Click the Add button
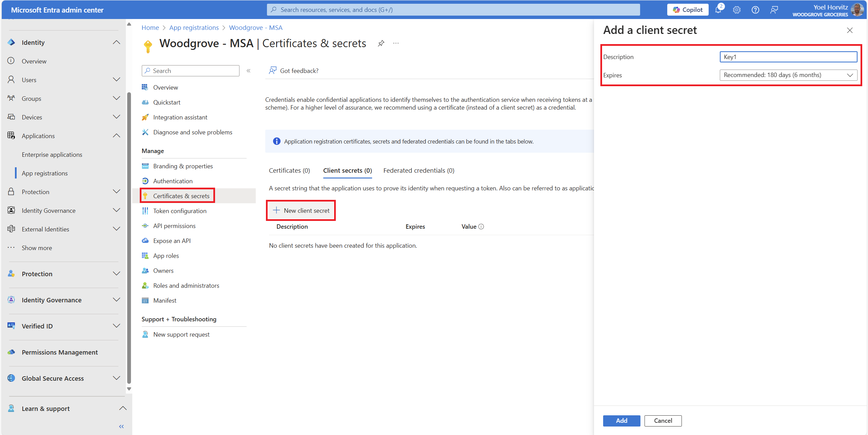 coord(621,420)
